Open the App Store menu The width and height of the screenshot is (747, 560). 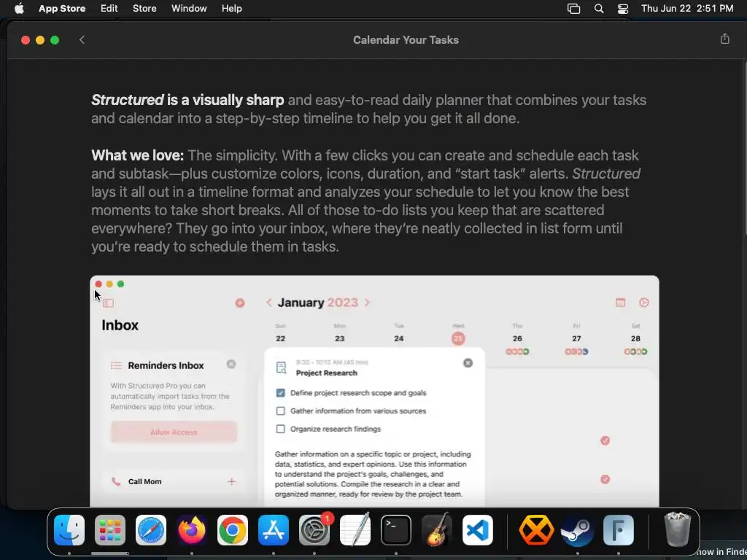[62, 9]
